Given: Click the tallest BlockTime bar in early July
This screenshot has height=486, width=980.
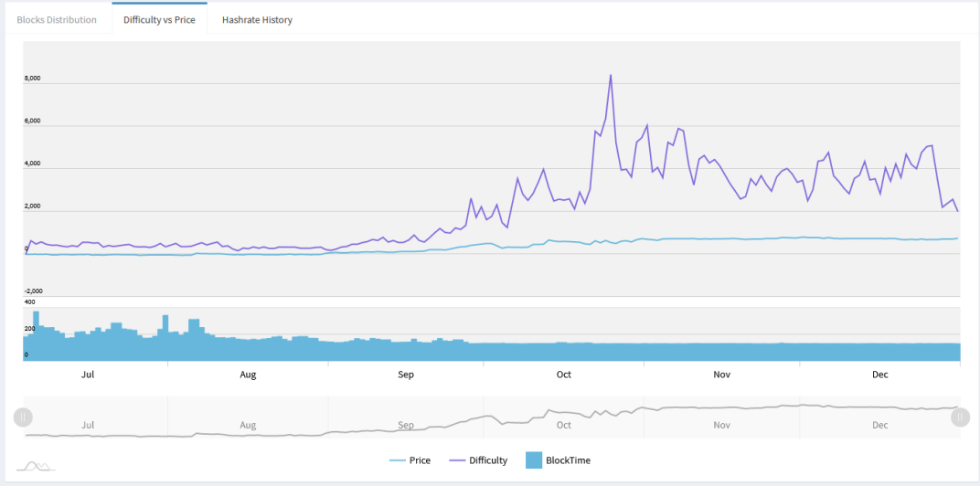Looking at the screenshot, I should coord(37,335).
